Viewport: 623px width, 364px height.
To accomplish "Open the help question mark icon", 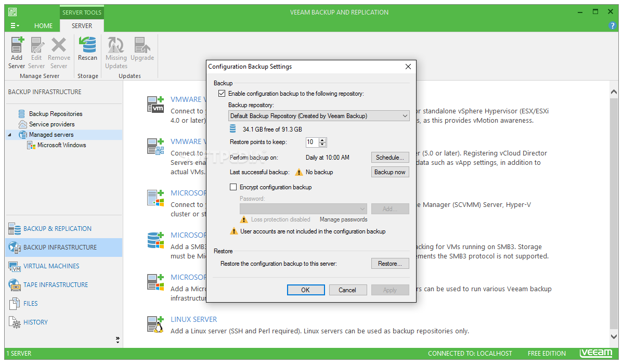I will [612, 26].
